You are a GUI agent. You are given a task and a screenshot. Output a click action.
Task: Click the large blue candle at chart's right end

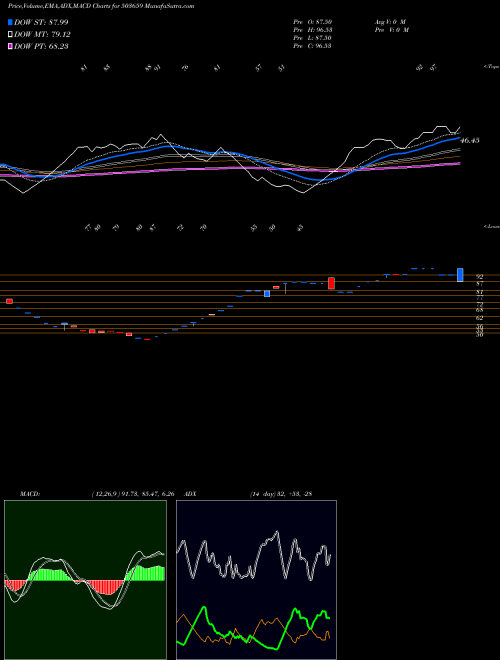click(460, 275)
